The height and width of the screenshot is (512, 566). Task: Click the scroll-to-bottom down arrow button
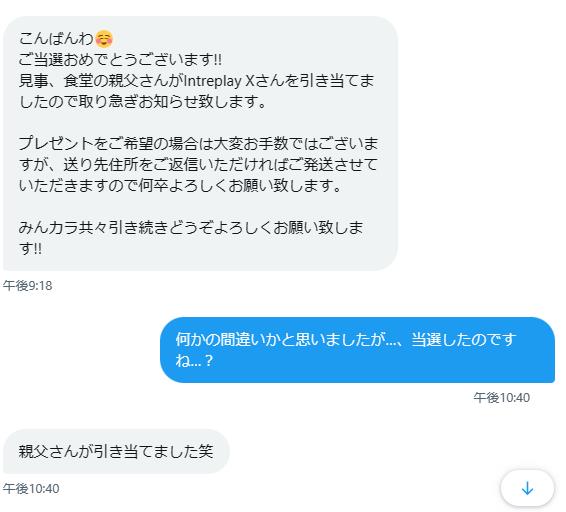[x=527, y=488]
